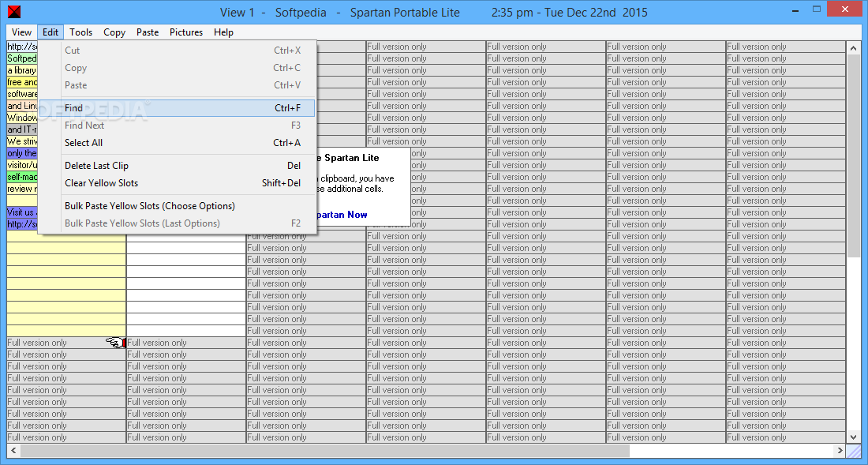Click the horizontal scrollbar thumb
The height and width of the screenshot is (465, 868).
coord(325,451)
